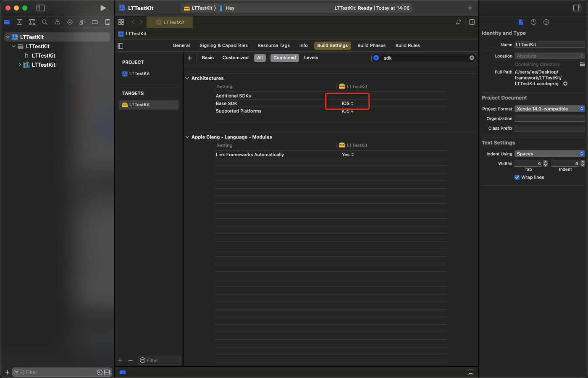
Task: Open the Find navigator magnifier icon
Action: (45, 22)
